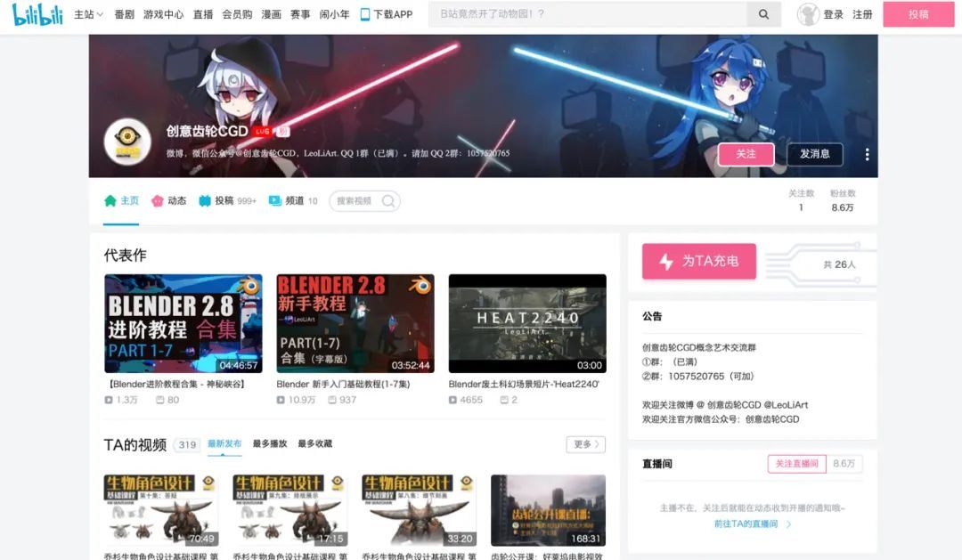Click the 下载APP link
The image size is (962, 560).
(387, 14)
